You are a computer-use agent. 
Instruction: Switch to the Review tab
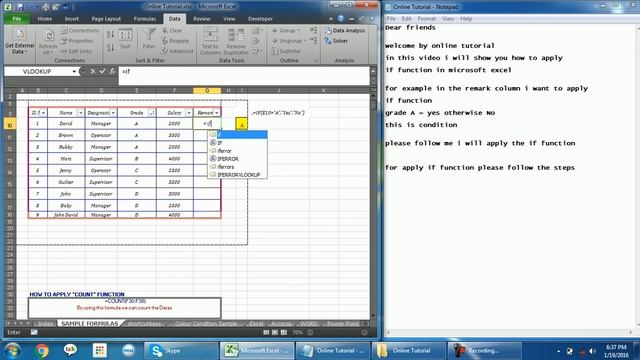202,19
